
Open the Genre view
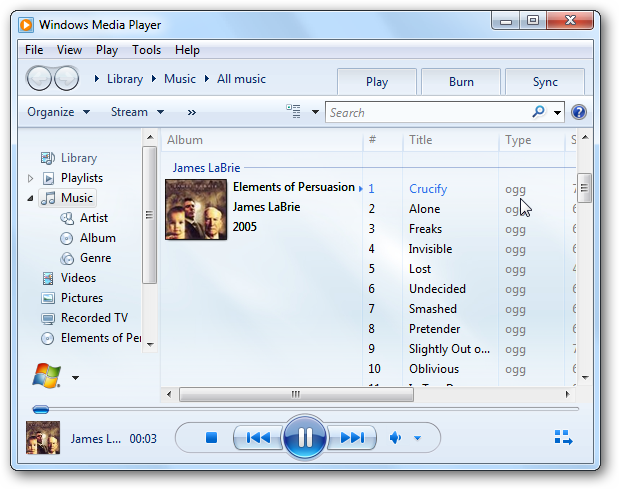tap(86, 258)
